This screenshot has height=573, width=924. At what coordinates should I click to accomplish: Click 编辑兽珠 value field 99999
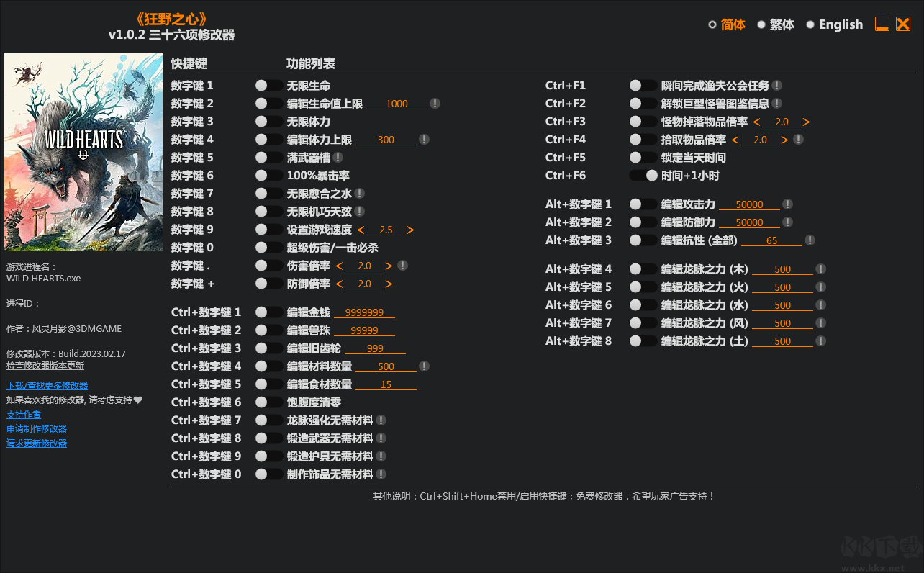click(364, 330)
